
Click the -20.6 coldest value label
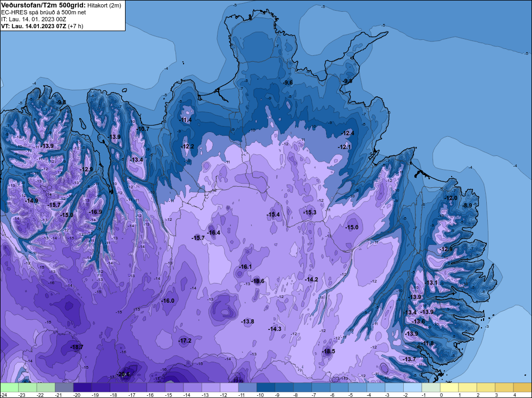coord(123,374)
